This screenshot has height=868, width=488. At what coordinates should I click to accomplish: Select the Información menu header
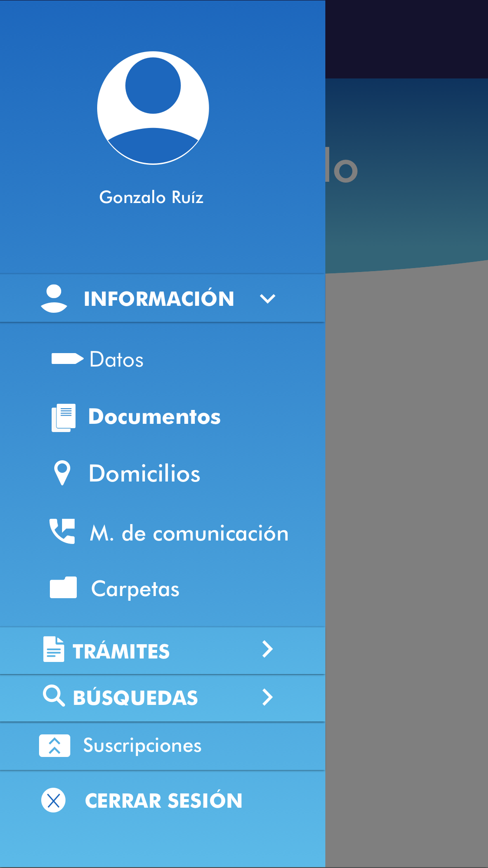[159, 299]
